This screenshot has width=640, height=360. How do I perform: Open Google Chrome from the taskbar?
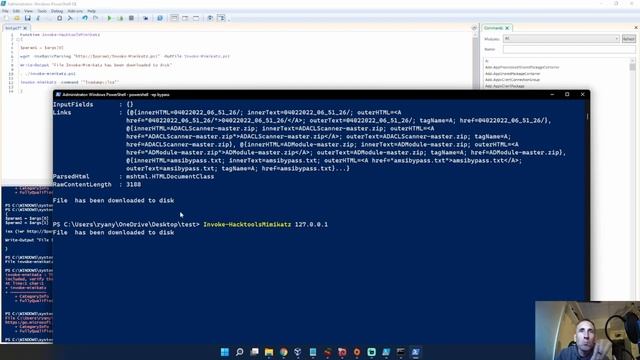[x=284, y=352]
